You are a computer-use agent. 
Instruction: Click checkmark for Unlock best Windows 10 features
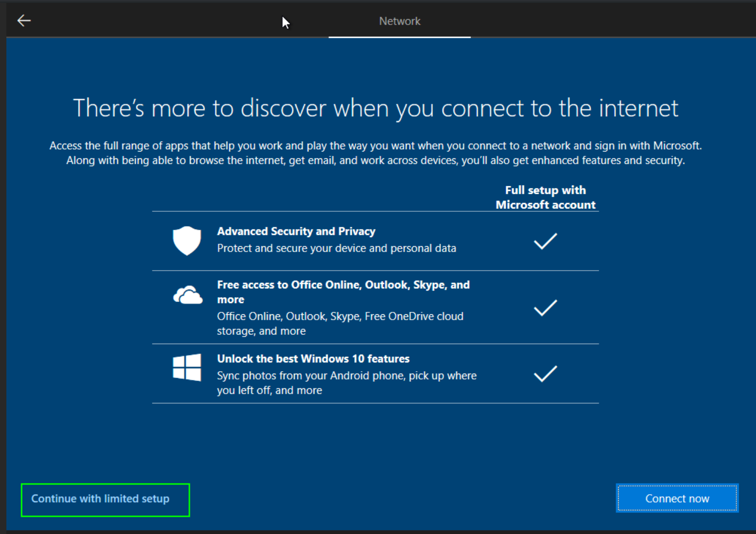click(x=545, y=374)
